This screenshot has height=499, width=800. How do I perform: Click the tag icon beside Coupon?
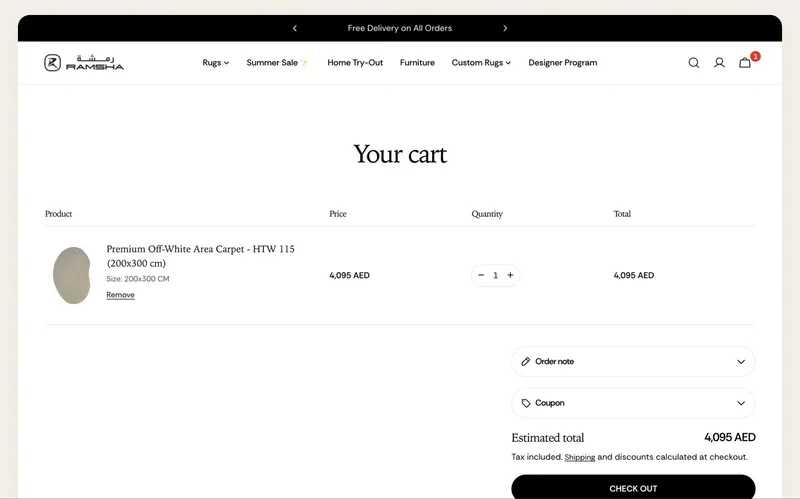tap(526, 403)
